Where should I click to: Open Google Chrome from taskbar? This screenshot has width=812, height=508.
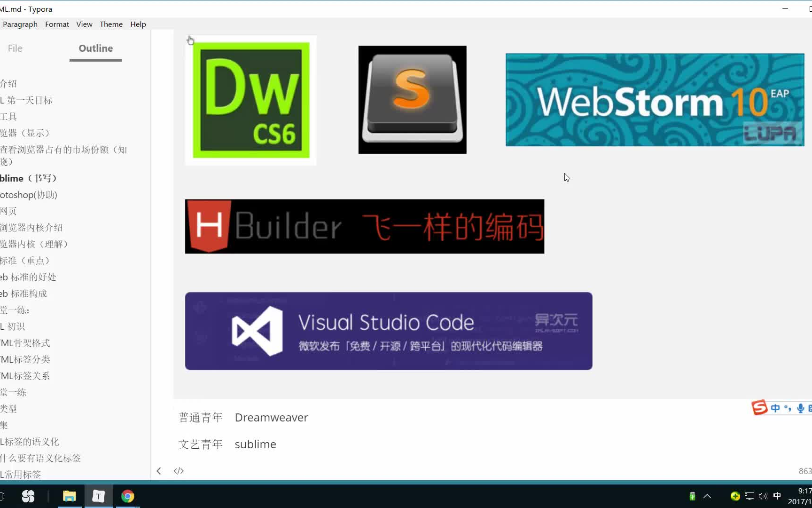click(128, 496)
